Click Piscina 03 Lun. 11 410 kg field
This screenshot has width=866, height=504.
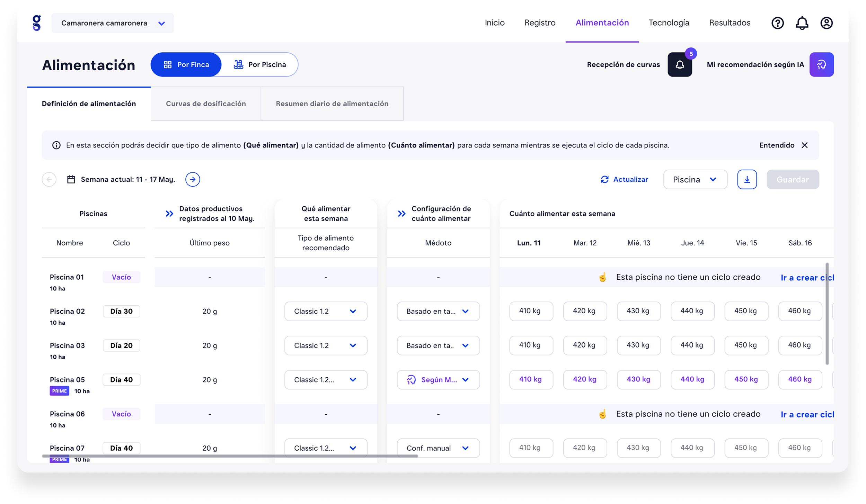(x=531, y=345)
